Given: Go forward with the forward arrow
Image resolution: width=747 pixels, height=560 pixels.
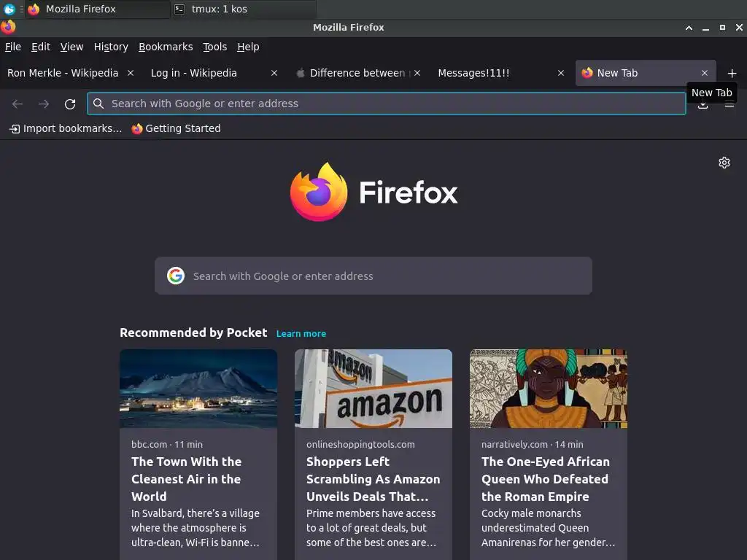Looking at the screenshot, I should (x=44, y=104).
